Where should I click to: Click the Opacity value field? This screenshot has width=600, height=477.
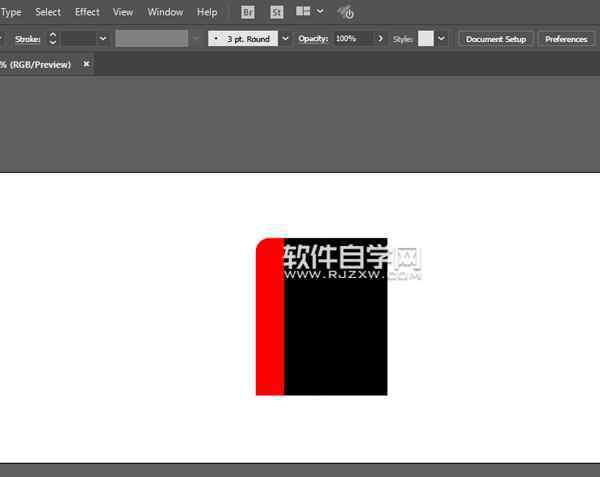click(x=352, y=39)
